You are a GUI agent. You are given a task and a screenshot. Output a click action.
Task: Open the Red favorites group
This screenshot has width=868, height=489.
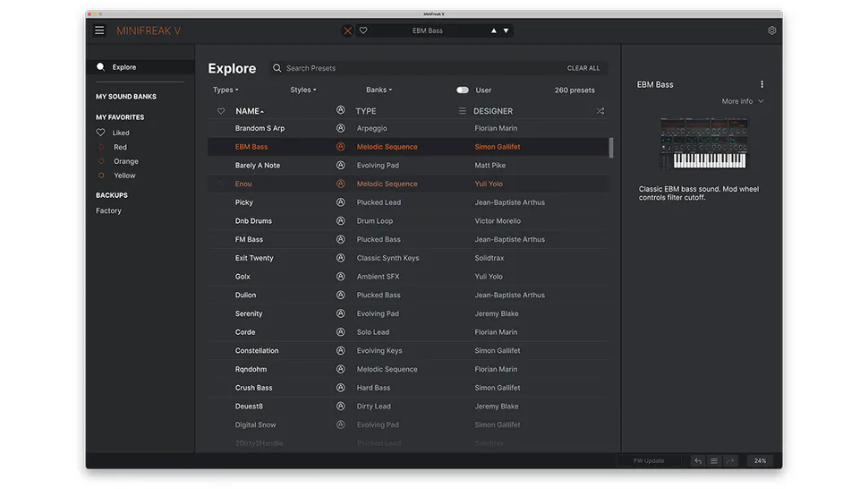click(120, 147)
